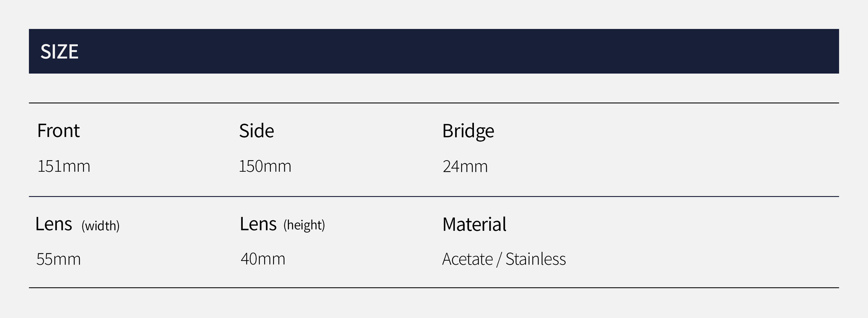Click the 150mm side measurement

click(265, 166)
